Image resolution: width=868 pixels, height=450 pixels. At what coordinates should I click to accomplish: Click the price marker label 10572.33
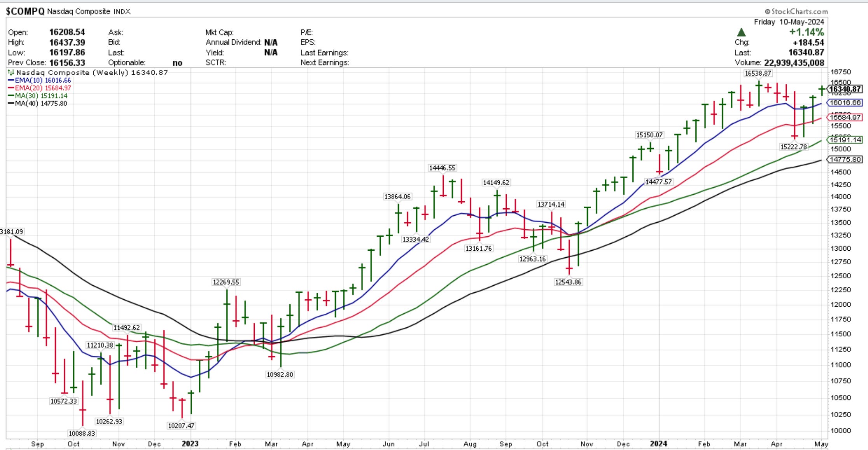64,401
